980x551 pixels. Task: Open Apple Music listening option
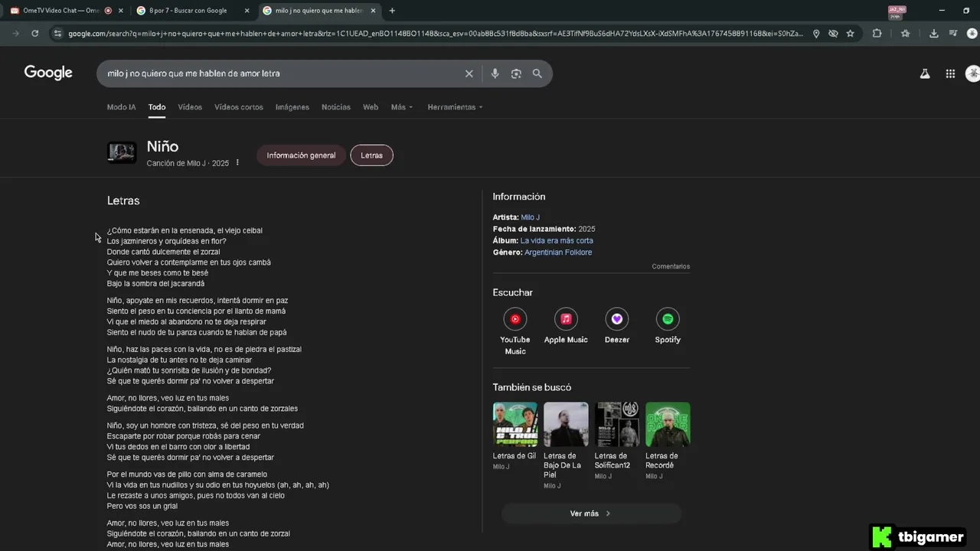click(566, 326)
